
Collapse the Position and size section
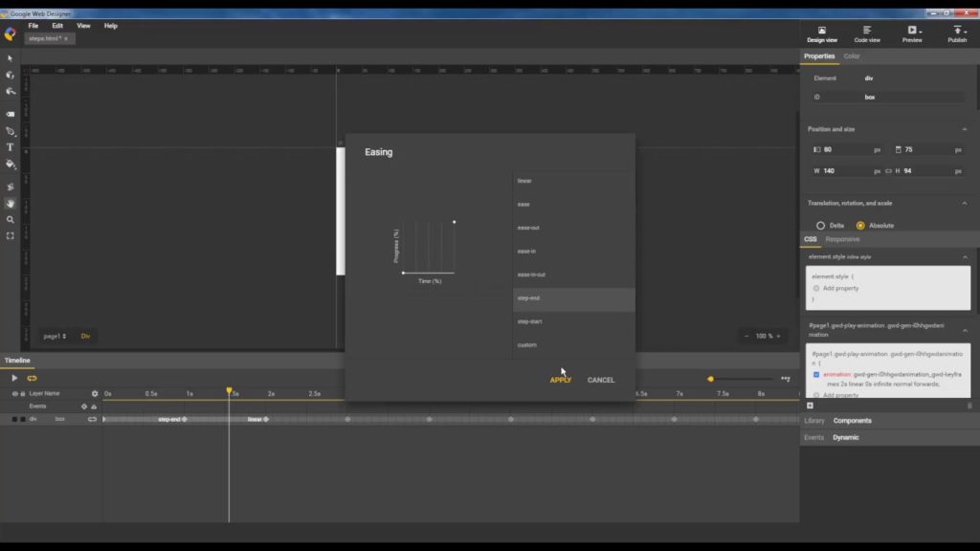[965, 128]
